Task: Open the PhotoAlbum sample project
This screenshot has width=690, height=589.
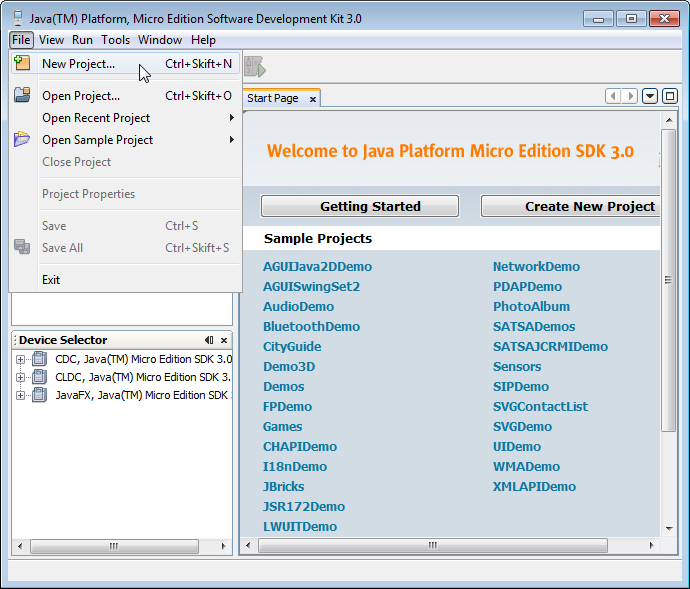Action: click(x=531, y=306)
